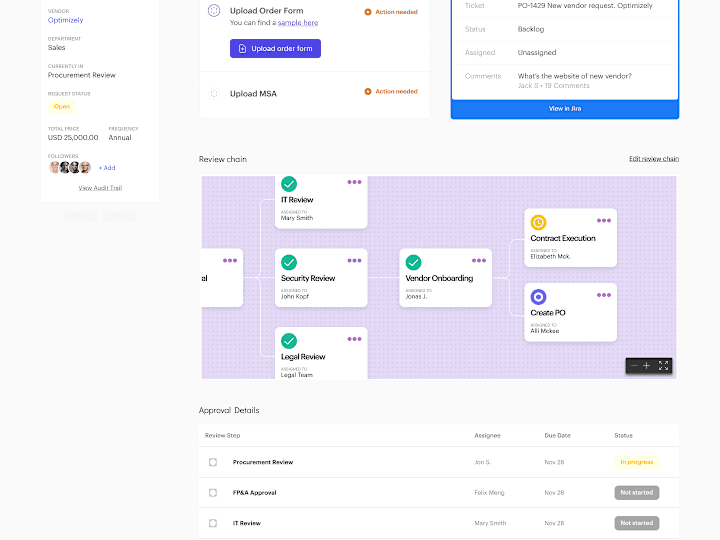Open three-dot menu on IT Review card
720x540 pixels.
(x=354, y=182)
